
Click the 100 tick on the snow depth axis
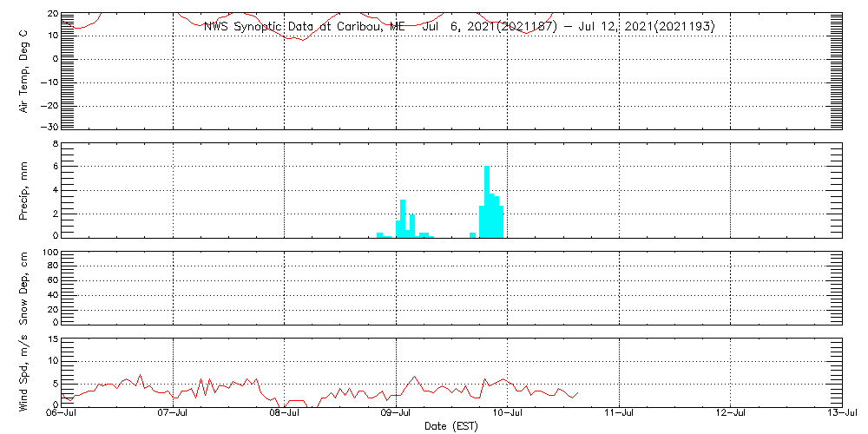50,253
